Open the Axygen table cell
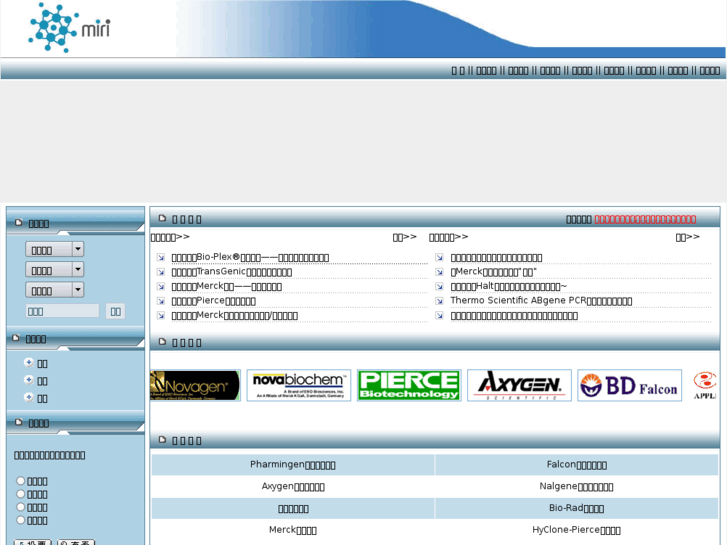 pyautogui.click(x=293, y=487)
